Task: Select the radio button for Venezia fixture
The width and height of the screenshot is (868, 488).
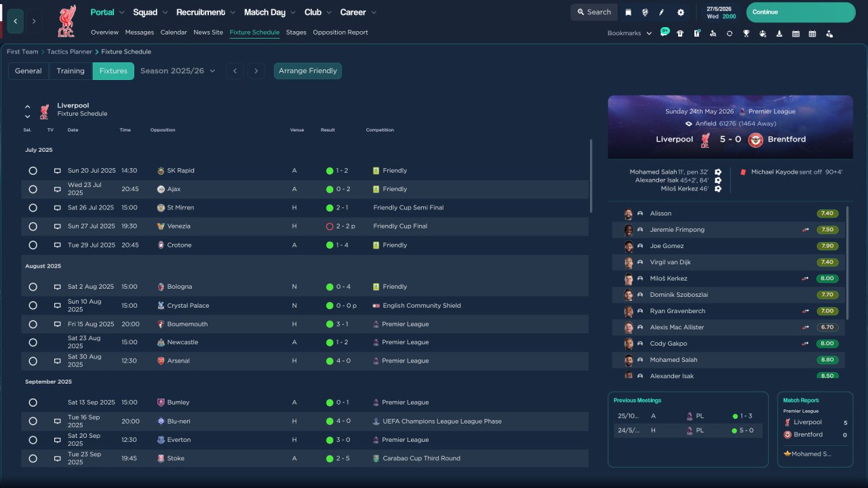Action: 33,226
